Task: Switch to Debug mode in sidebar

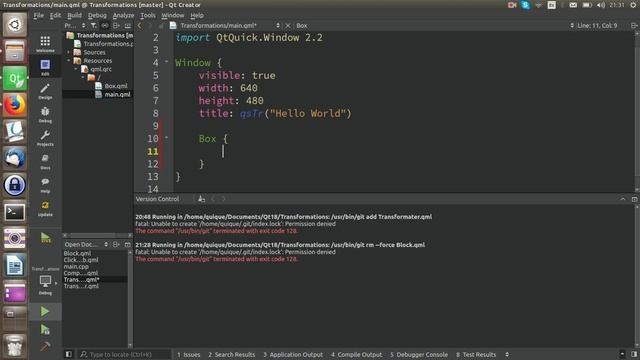Action: [45, 114]
